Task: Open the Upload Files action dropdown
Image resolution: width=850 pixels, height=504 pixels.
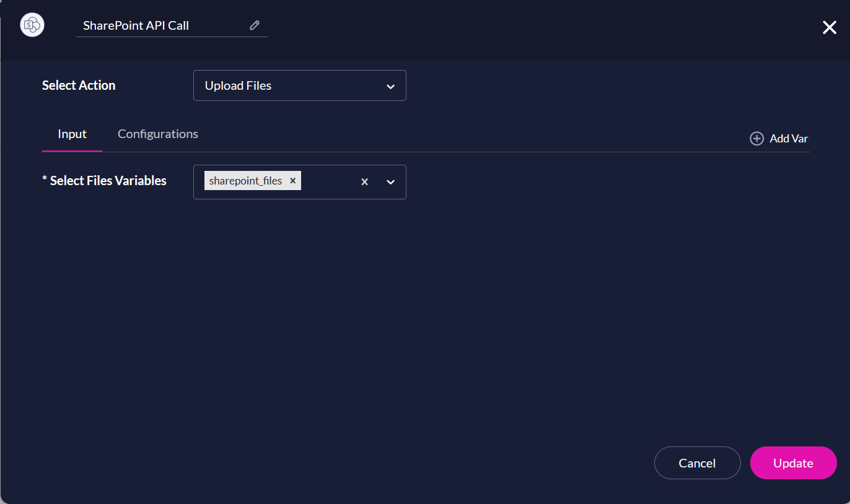Action: [299, 85]
